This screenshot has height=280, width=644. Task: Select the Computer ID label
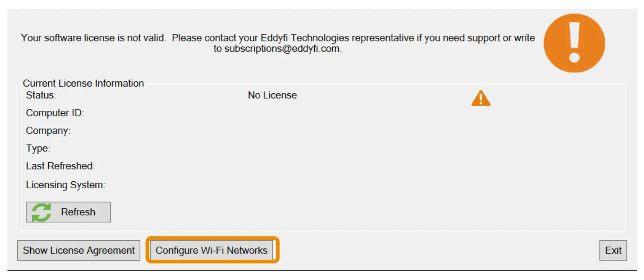pyautogui.click(x=55, y=113)
